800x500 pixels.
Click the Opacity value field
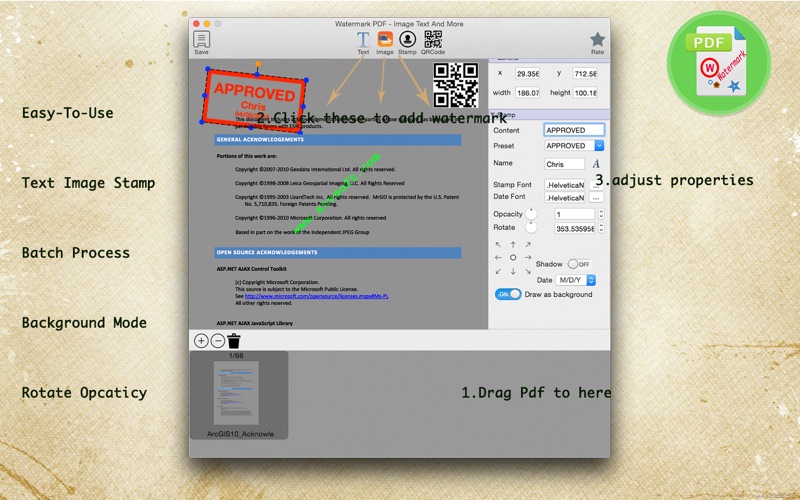574,214
